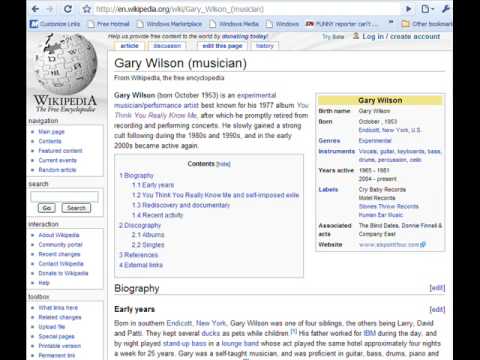Click the address bar URL

[x=180, y=9]
